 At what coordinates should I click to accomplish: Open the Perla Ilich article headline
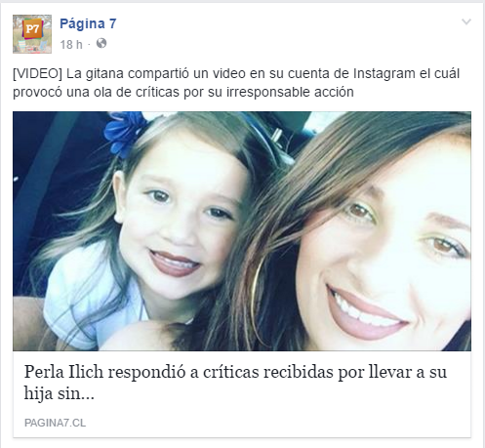[x=235, y=383]
